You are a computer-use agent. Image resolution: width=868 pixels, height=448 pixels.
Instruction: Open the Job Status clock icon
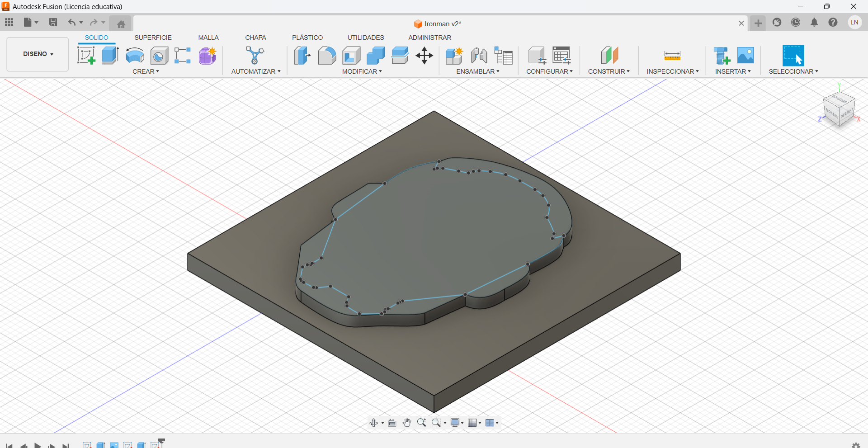(796, 22)
